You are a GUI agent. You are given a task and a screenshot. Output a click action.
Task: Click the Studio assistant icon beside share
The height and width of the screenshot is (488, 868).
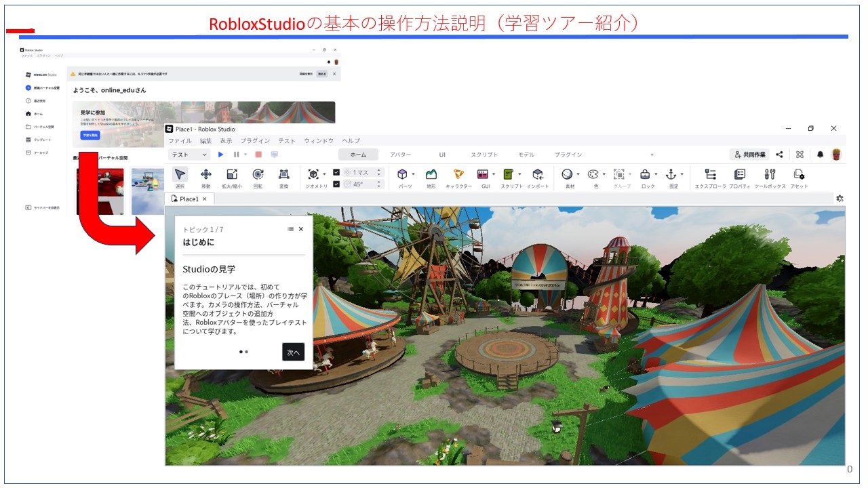[800, 155]
